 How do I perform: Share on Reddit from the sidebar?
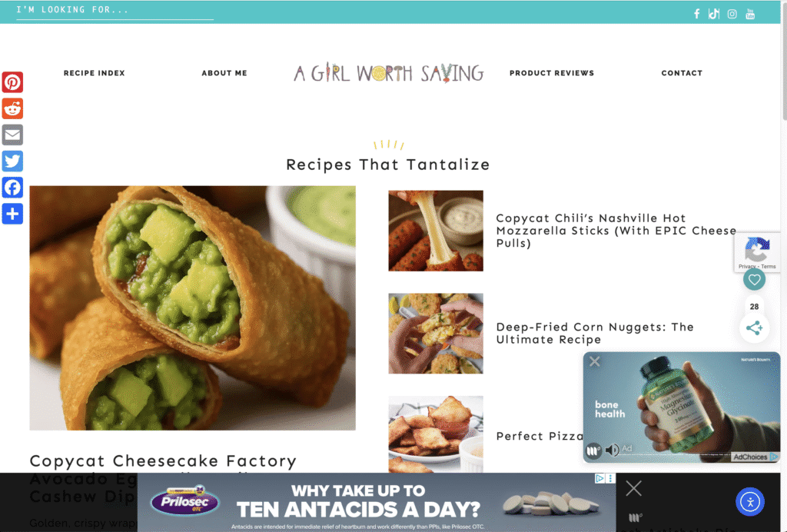click(12, 108)
